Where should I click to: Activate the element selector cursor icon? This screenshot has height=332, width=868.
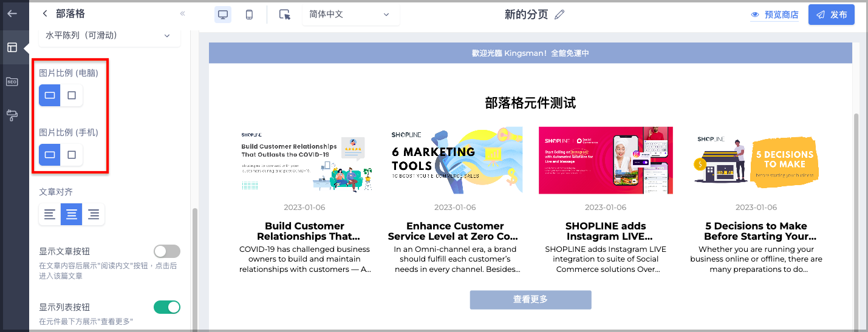[x=284, y=15]
